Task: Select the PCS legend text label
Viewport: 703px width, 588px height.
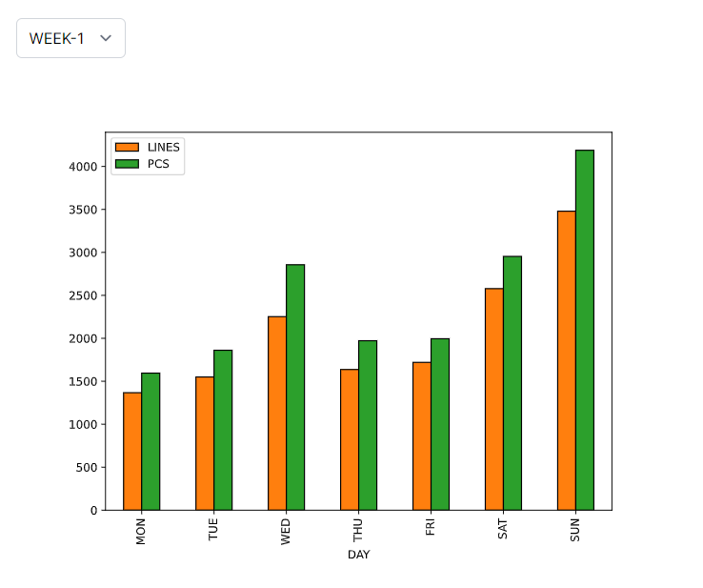Action: click(157, 164)
